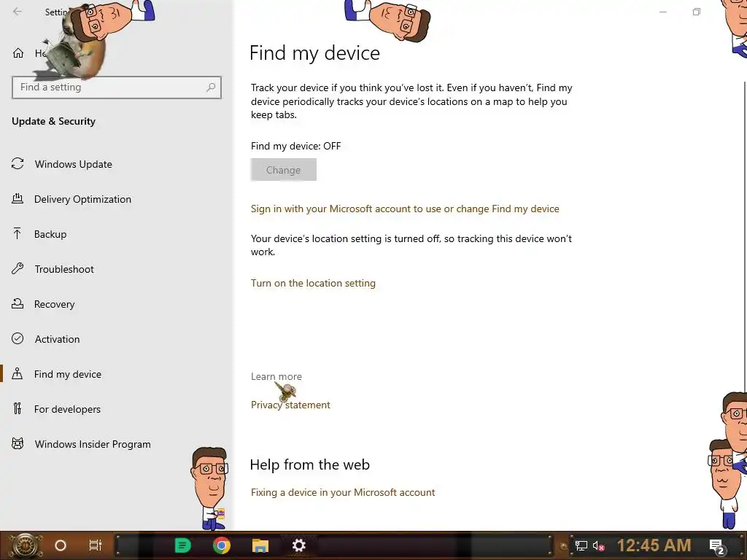Select Find my device sidebar entry
747x560 pixels.
[68, 374]
